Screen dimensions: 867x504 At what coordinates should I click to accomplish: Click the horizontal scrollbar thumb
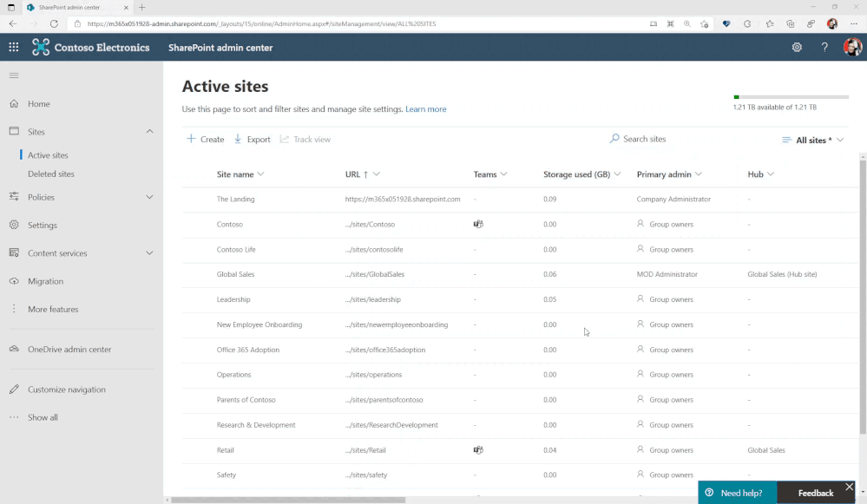tap(288, 500)
